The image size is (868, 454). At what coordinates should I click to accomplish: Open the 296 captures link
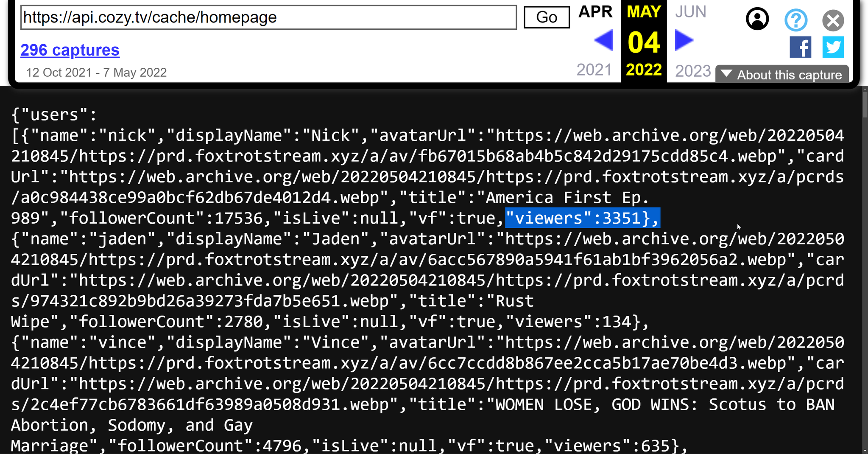(x=70, y=50)
